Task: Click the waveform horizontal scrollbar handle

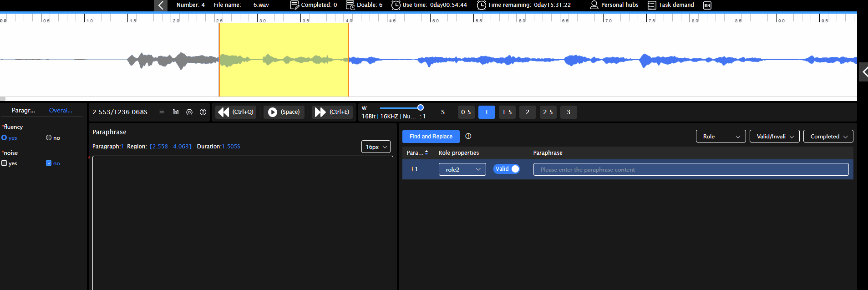Action: [3, 99]
